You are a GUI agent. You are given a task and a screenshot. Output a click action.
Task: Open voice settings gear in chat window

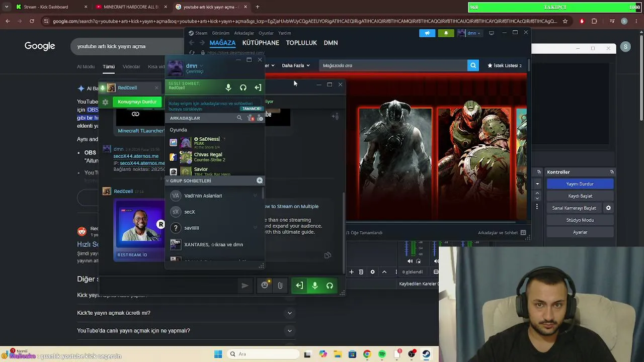(x=105, y=102)
